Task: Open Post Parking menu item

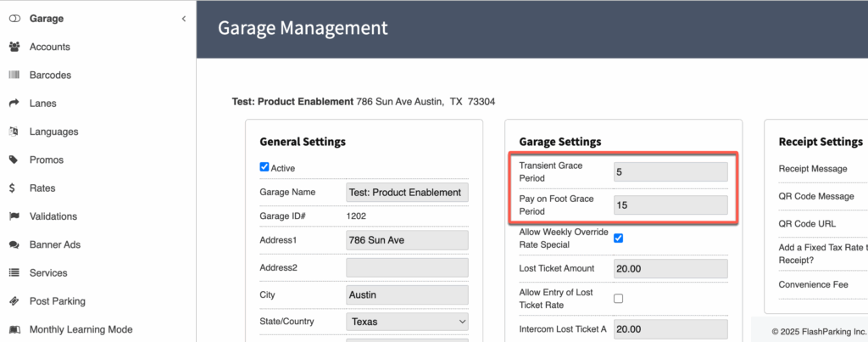Action: pos(57,301)
